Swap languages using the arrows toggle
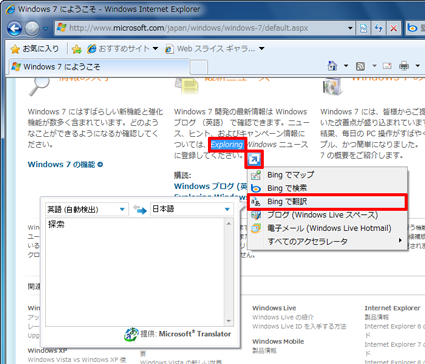The image size is (425, 364). click(140, 209)
